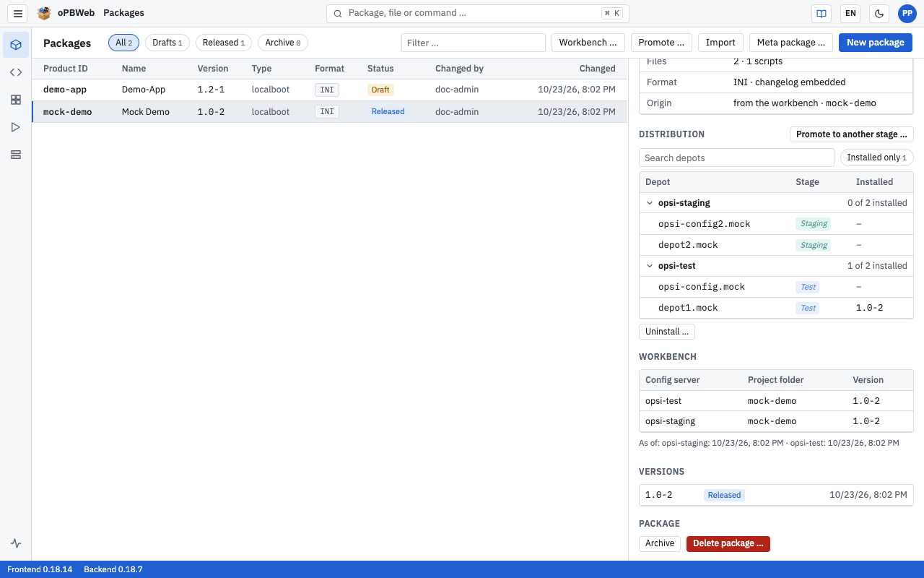Image resolution: width=924 pixels, height=578 pixels.
Task: Collapse the opsi-staging depot group
Action: (650, 203)
